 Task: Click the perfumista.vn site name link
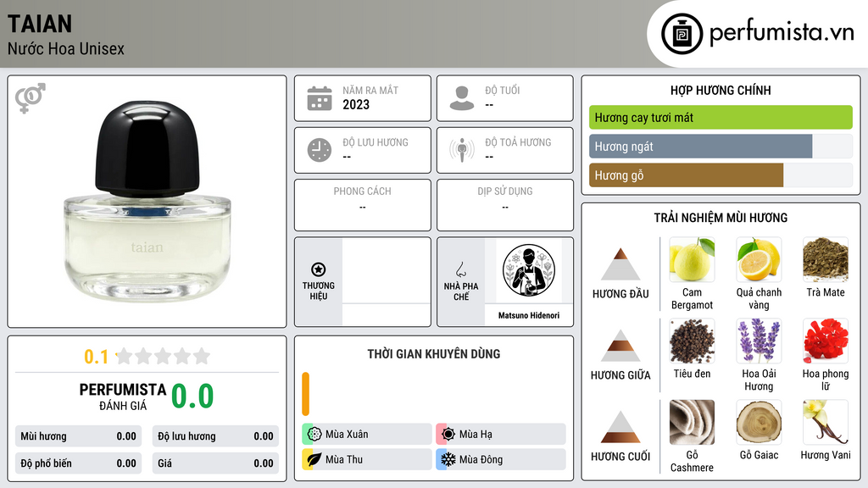pos(782,33)
